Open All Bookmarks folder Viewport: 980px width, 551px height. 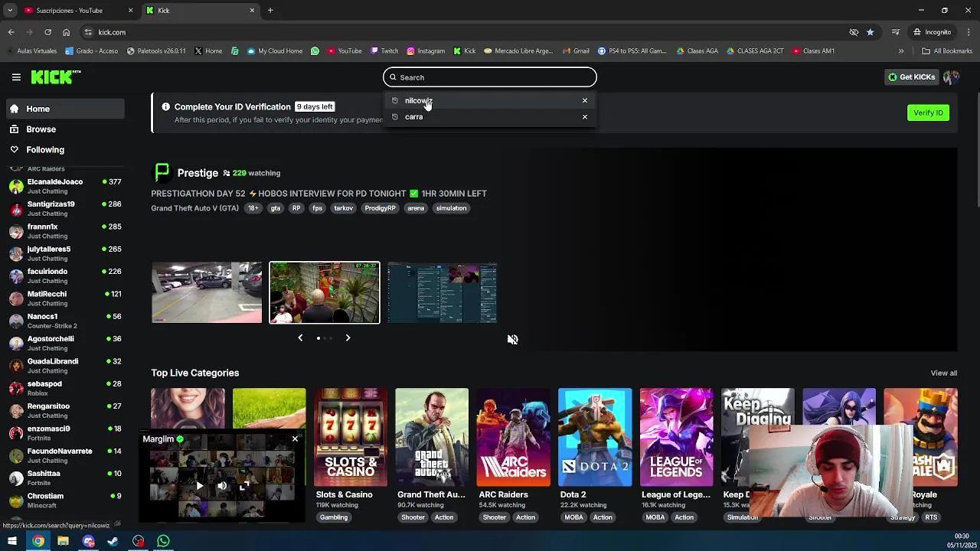pyautogui.click(x=947, y=51)
